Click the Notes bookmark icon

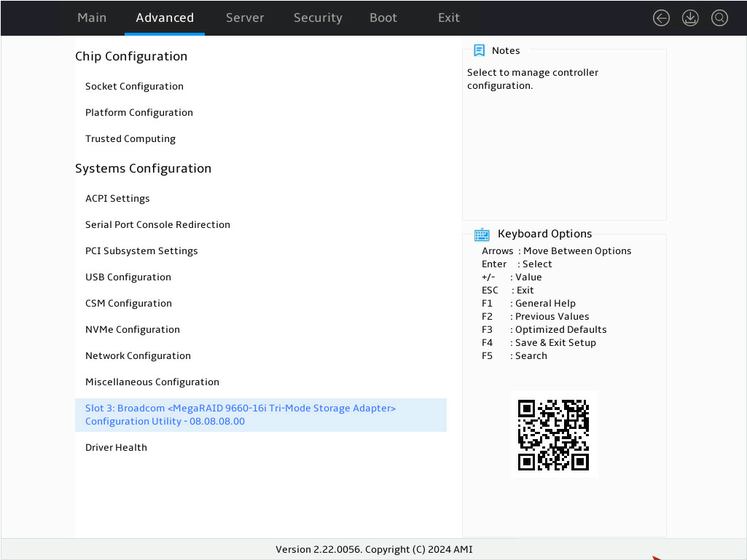pyautogui.click(x=480, y=50)
